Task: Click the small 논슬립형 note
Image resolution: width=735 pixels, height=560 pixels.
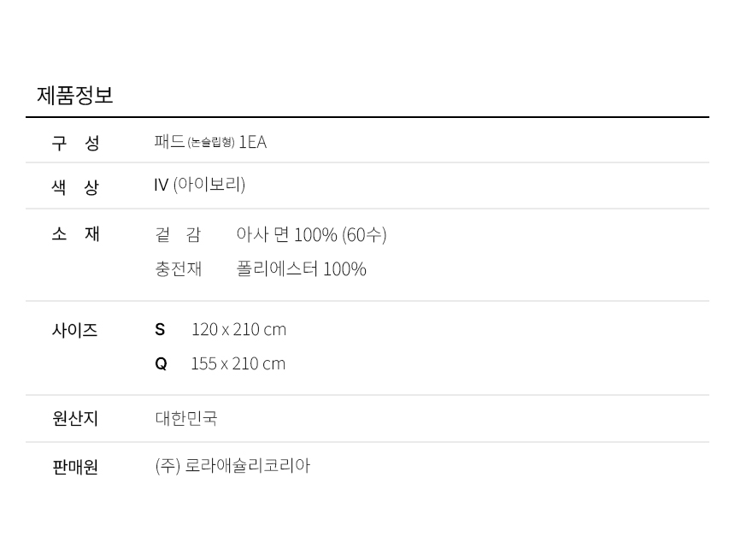Action: tap(211, 143)
